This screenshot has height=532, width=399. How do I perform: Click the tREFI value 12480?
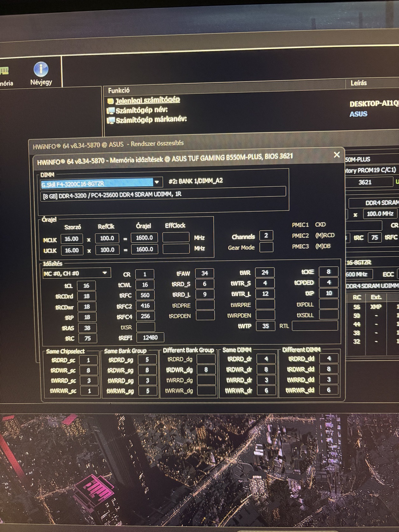(x=150, y=337)
